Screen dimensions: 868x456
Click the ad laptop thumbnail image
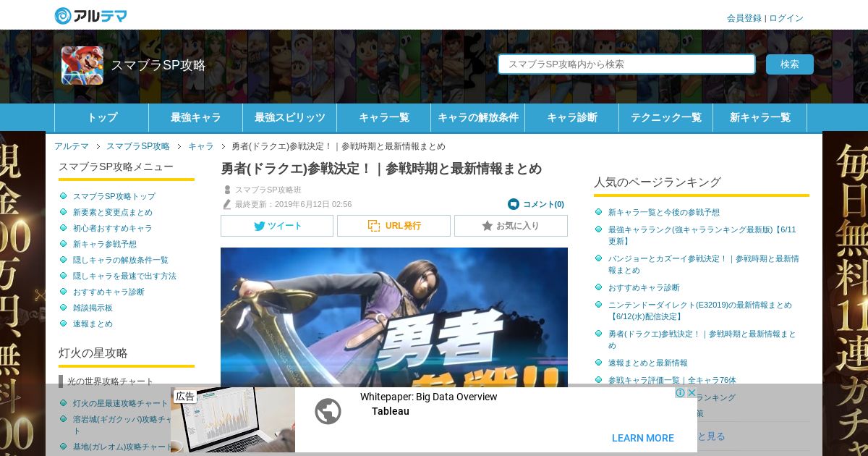coord(233,420)
